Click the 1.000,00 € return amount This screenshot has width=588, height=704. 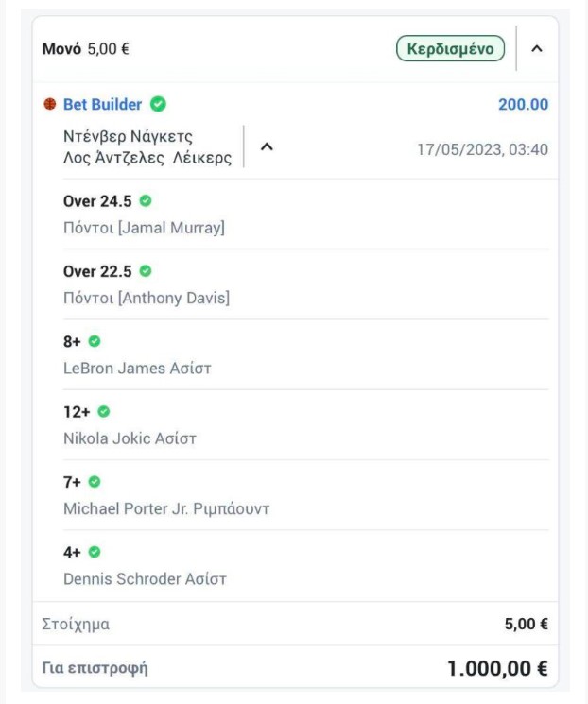click(x=497, y=668)
